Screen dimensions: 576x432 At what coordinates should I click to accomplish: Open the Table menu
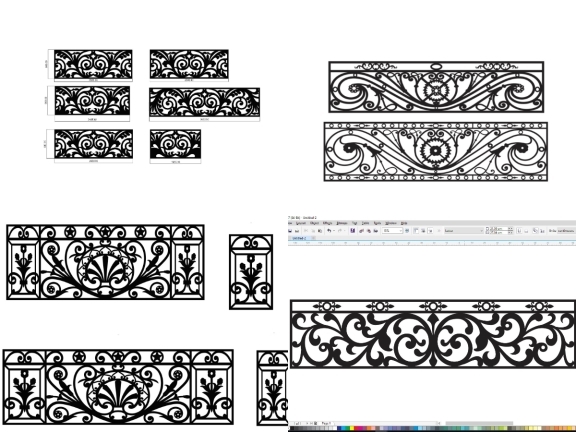click(x=366, y=223)
